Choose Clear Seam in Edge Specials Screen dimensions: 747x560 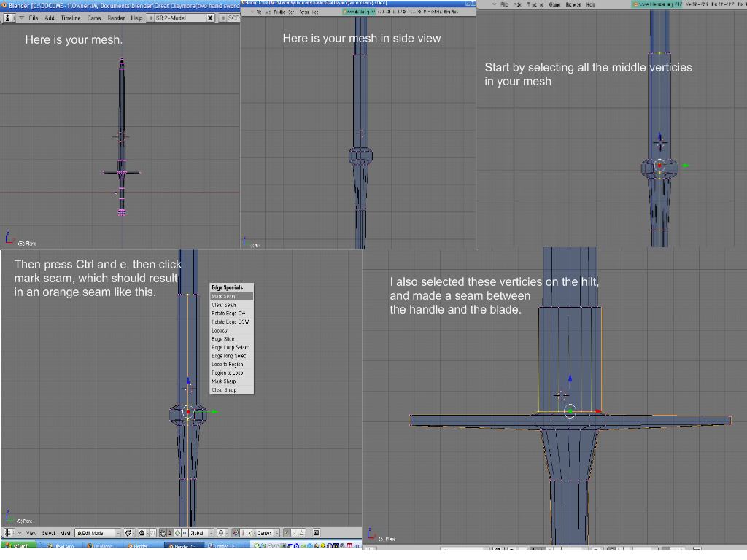click(x=231, y=305)
